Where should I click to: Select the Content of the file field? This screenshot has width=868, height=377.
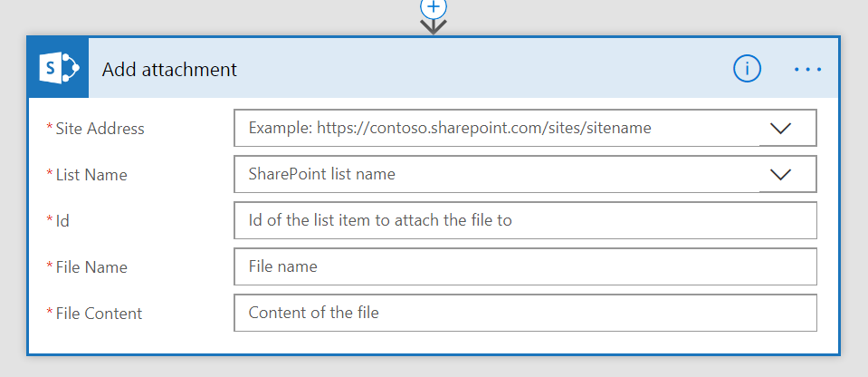pos(525,313)
